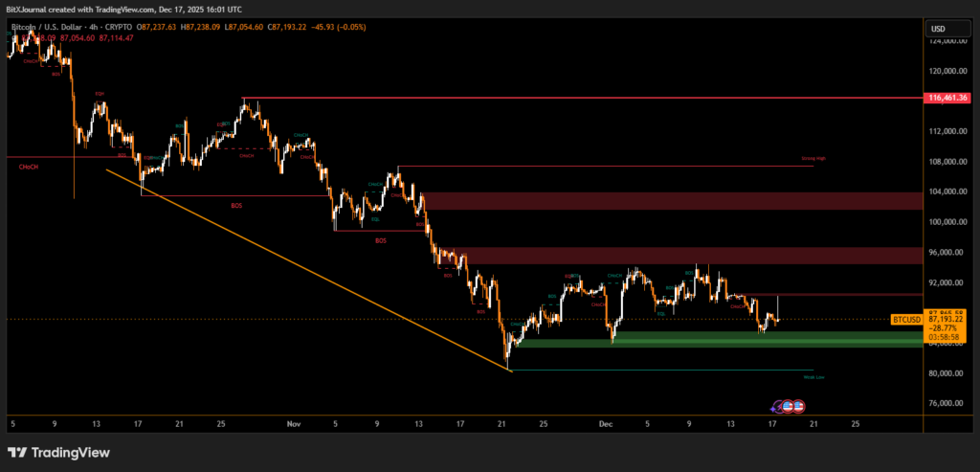This screenshot has height=472, width=980.
Task: Click the Weak Low label text
Action: point(813,377)
